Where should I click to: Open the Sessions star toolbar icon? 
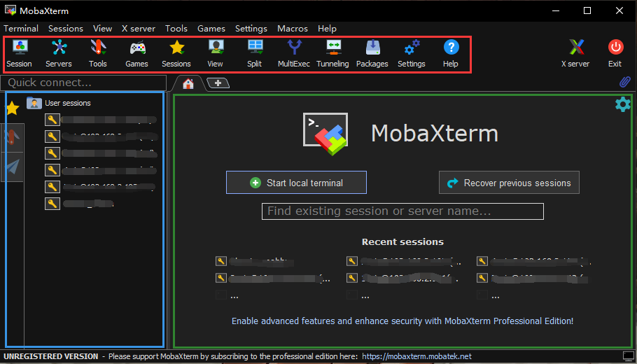176,54
